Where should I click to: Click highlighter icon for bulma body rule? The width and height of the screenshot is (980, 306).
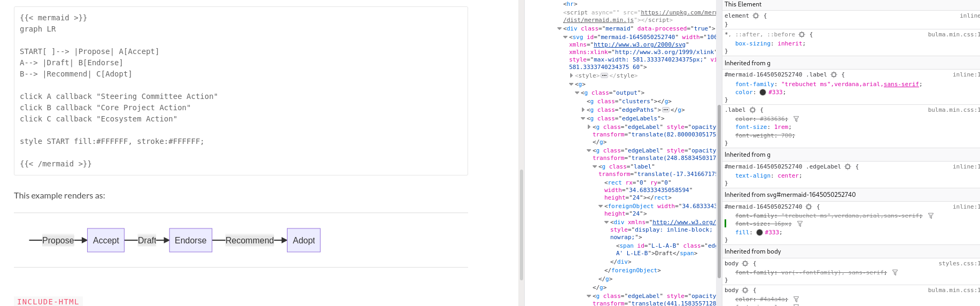(745, 290)
